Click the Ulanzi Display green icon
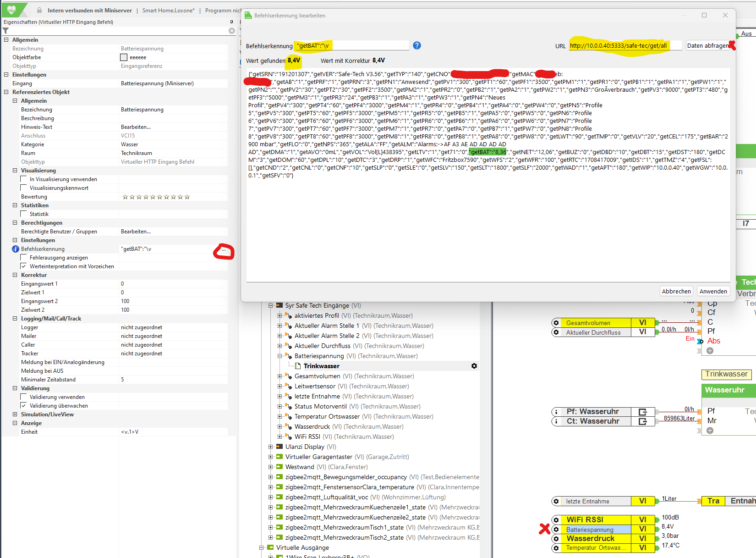 (x=279, y=447)
